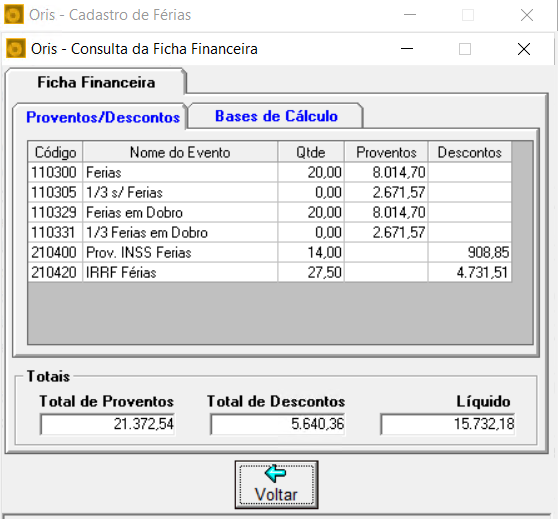This screenshot has width=558, height=519.
Task: Click quantity 27,50 in IRRF row
Action: pyautogui.click(x=311, y=272)
